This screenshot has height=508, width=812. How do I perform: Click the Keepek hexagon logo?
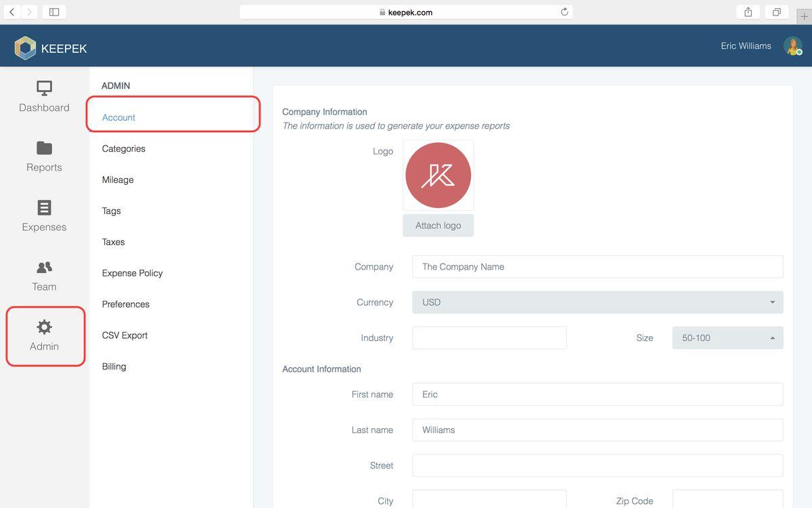coord(25,48)
